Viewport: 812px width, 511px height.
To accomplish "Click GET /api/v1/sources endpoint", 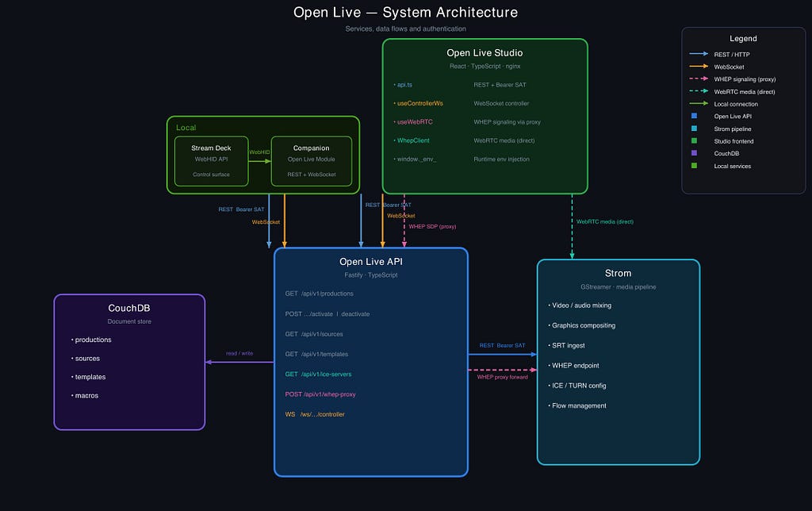I will pyautogui.click(x=314, y=334).
